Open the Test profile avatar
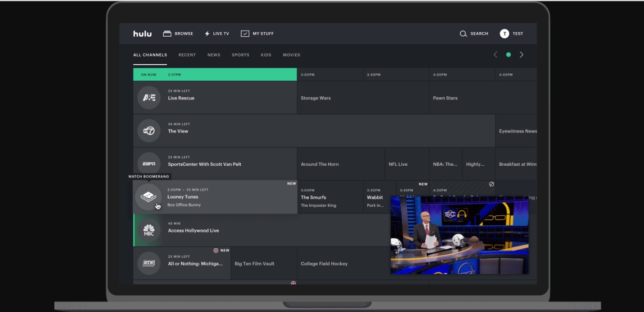 (504, 34)
